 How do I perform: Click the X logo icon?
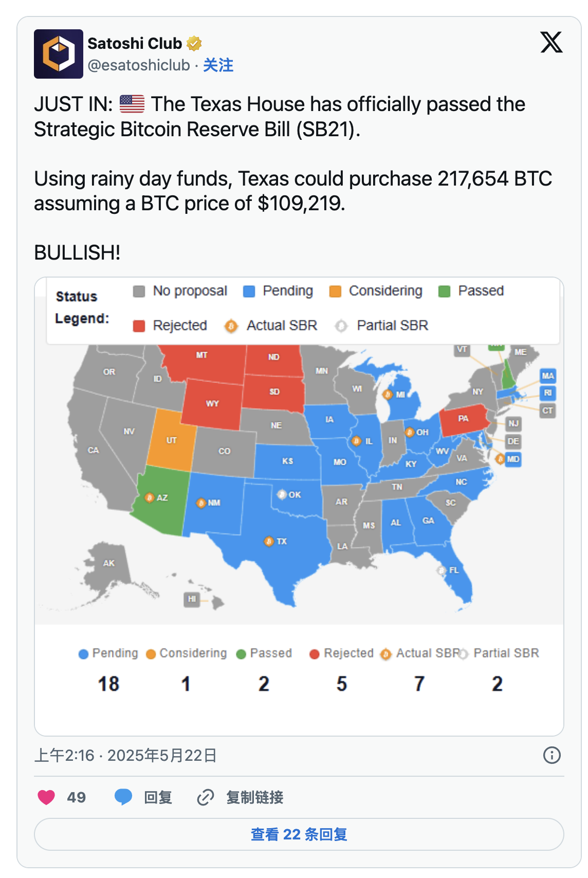tap(551, 42)
